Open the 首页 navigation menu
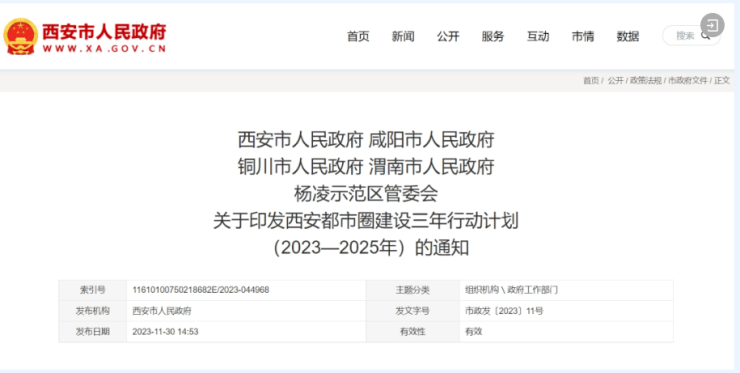Image resolution: width=740 pixels, height=373 pixels. [358, 36]
